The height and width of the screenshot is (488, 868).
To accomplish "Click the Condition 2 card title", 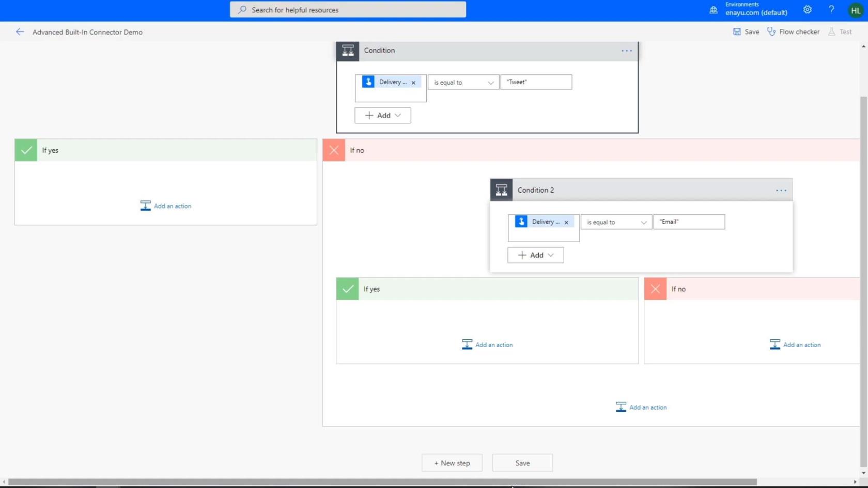I will point(536,190).
